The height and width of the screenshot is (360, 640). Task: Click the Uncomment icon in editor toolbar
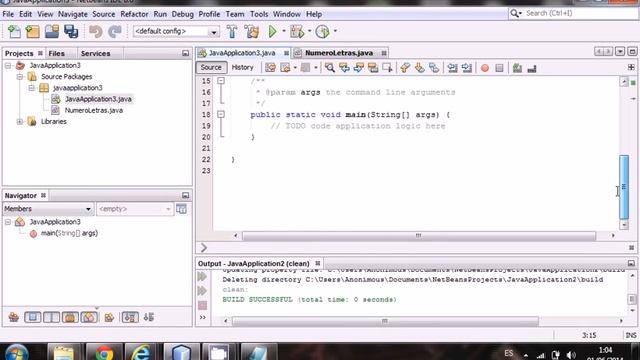tap(517, 68)
